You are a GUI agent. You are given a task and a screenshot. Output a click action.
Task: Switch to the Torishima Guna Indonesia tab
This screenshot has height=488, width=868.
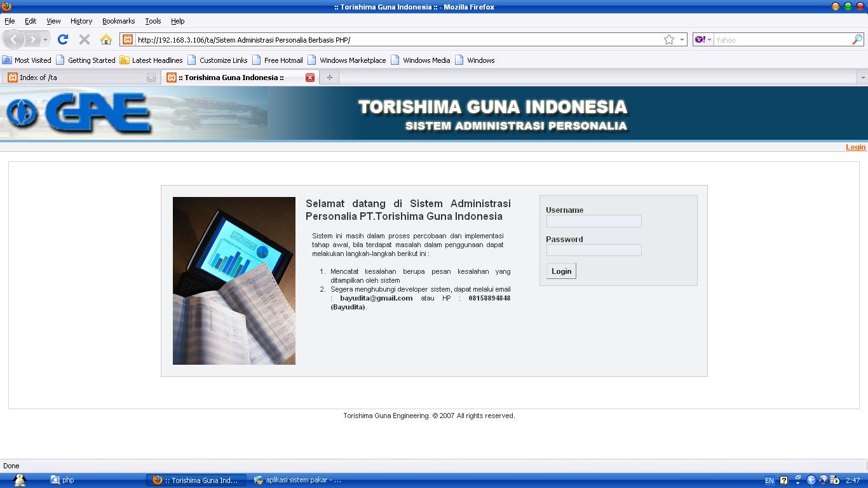[x=240, y=78]
